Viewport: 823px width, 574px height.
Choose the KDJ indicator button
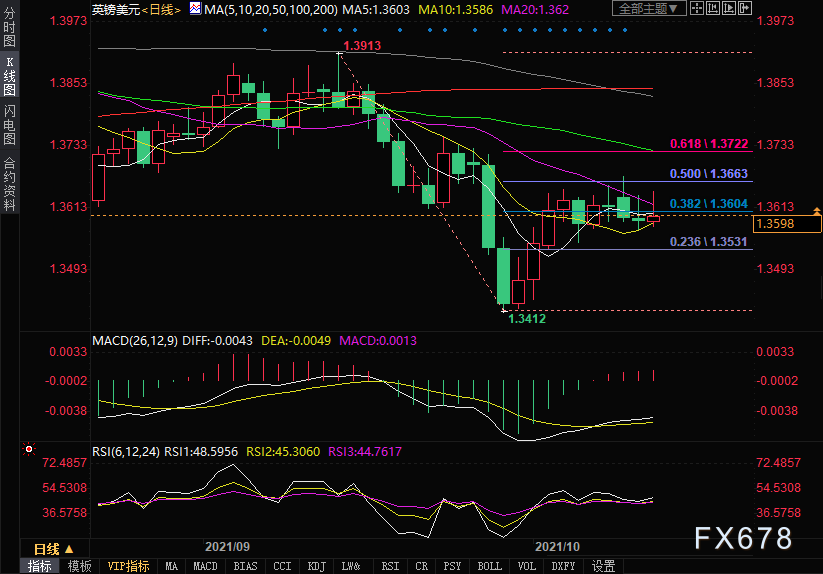(x=316, y=566)
